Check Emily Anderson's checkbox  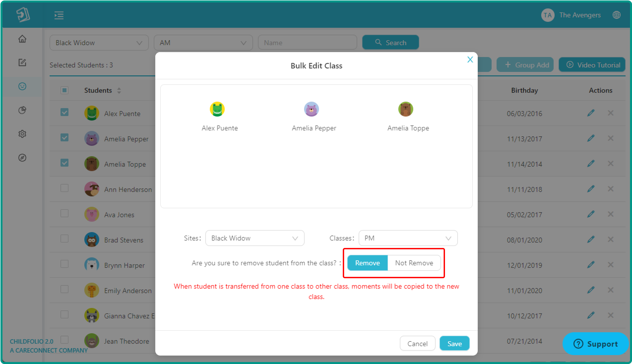(x=64, y=289)
